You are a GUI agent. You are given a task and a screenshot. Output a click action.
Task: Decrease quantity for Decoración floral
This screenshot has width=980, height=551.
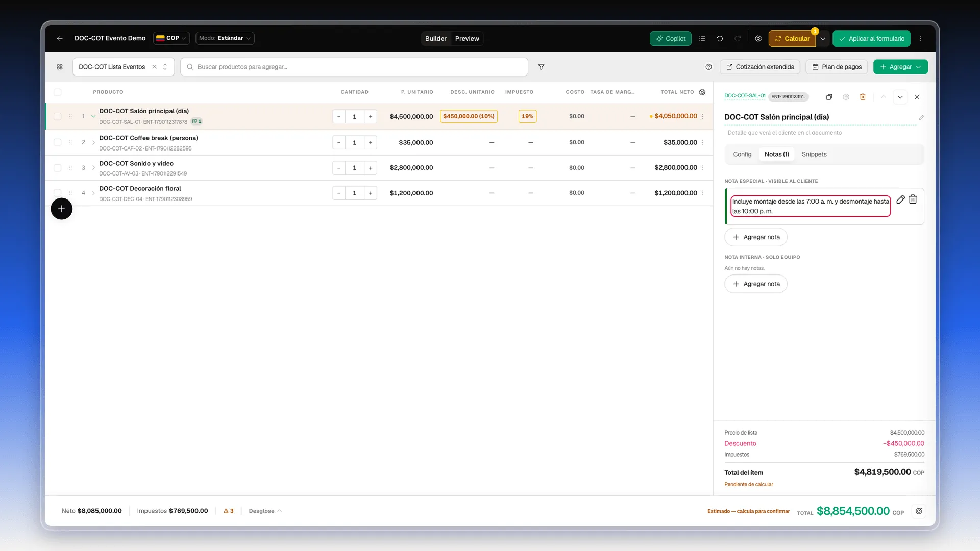point(339,193)
